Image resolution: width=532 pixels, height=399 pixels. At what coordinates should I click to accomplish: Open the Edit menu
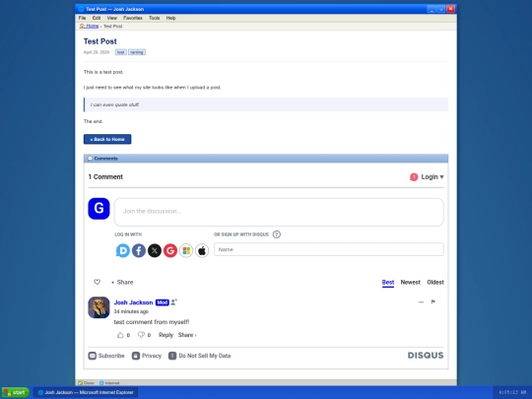[x=97, y=18]
